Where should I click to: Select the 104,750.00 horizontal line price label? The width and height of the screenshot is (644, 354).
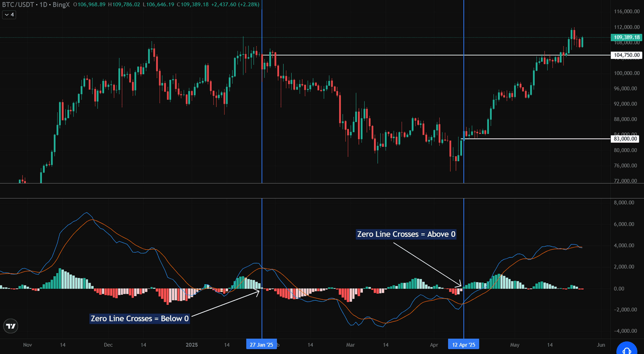[626, 55]
